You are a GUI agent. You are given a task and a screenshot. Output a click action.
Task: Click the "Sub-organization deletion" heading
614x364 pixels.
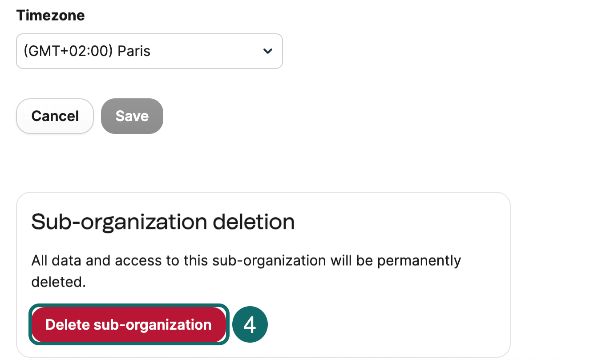tap(163, 222)
